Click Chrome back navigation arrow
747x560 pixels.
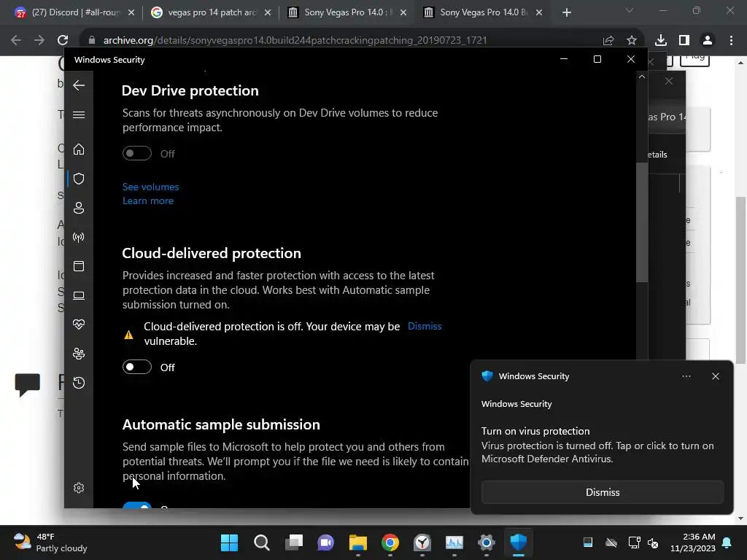pos(16,41)
